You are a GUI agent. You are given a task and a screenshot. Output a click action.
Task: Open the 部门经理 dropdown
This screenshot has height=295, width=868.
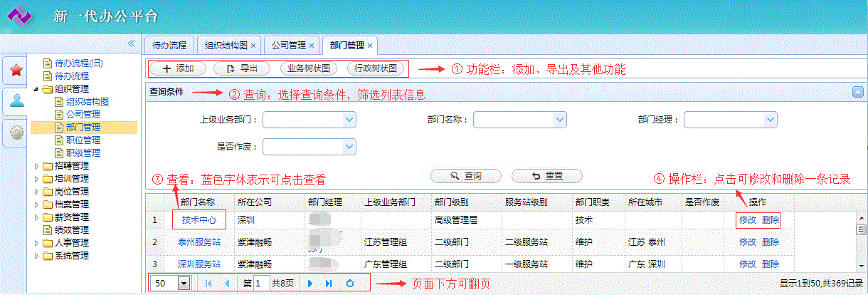770,120
